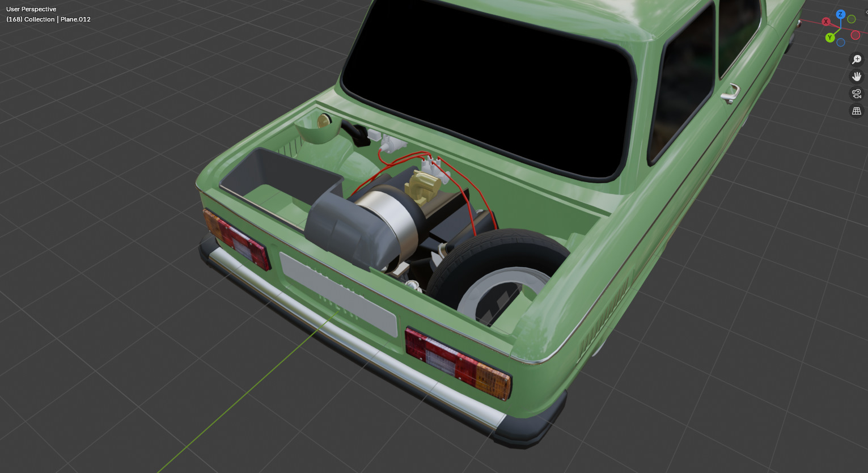
Task: Click the pan view hand button
Action: pos(857,77)
